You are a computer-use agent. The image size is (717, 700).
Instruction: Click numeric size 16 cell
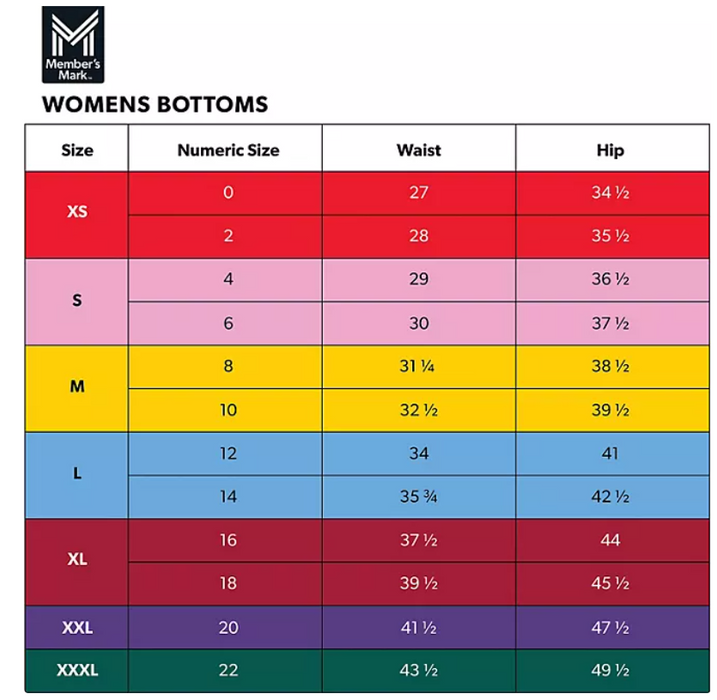[228, 540]
